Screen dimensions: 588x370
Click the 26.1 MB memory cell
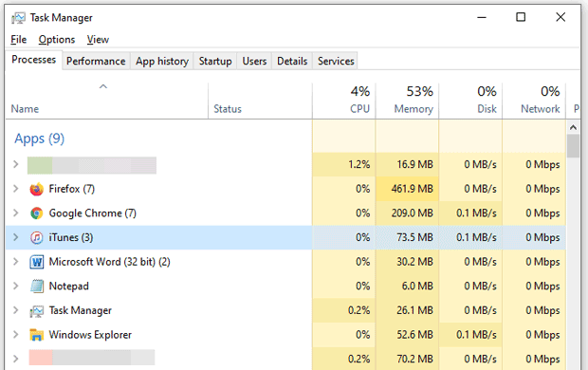point(407,310)
